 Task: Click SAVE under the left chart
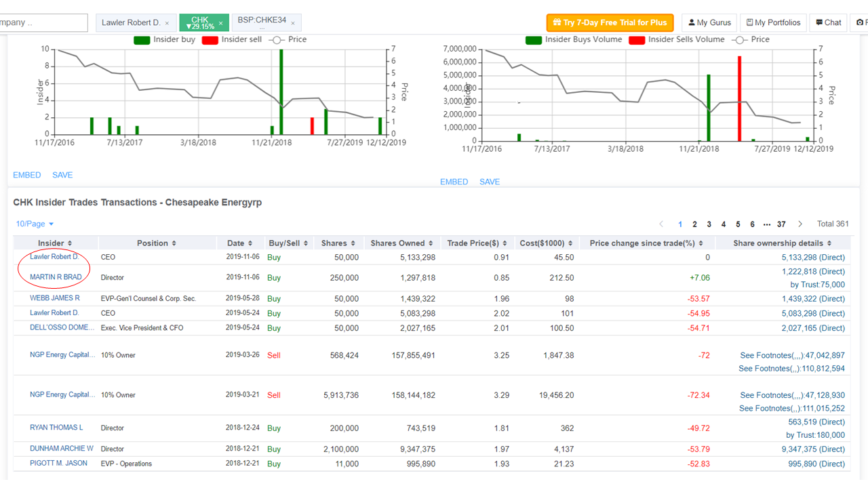(62, 175)
